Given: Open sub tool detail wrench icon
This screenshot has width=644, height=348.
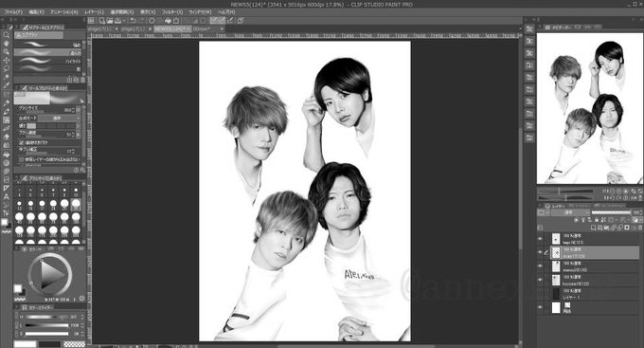Looking at the screenshot, I should click(82, 170).
